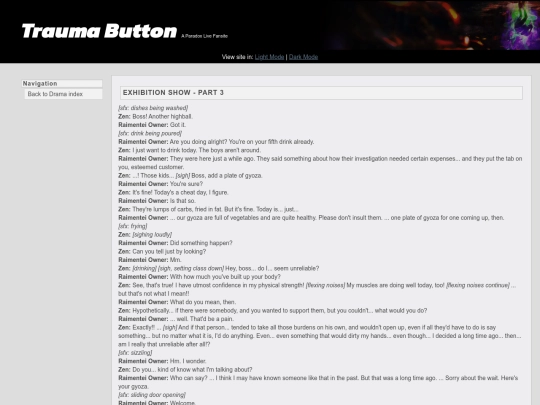Click 'do I... seem unreliable?' line

coord(218,268)
